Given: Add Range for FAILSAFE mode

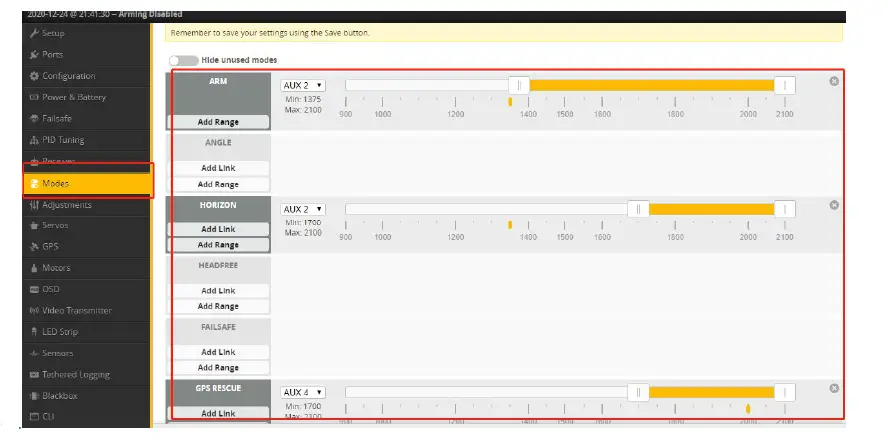Looking at the screenshot, I should 218,368.
